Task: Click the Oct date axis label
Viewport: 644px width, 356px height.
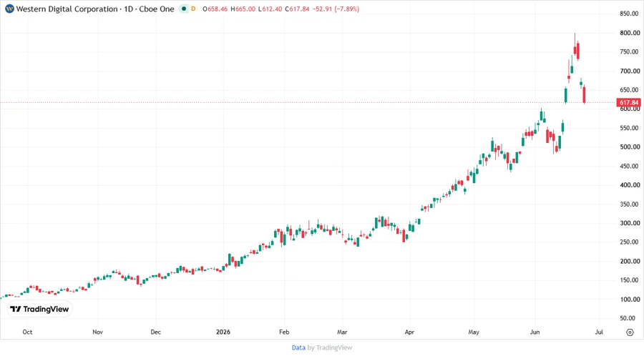Action: (27, 332)
